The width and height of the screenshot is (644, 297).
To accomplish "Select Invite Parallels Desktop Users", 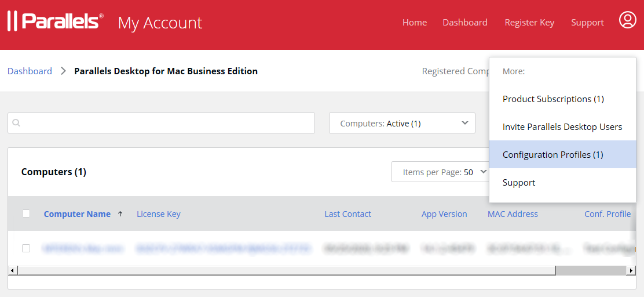I will (562, 127).
